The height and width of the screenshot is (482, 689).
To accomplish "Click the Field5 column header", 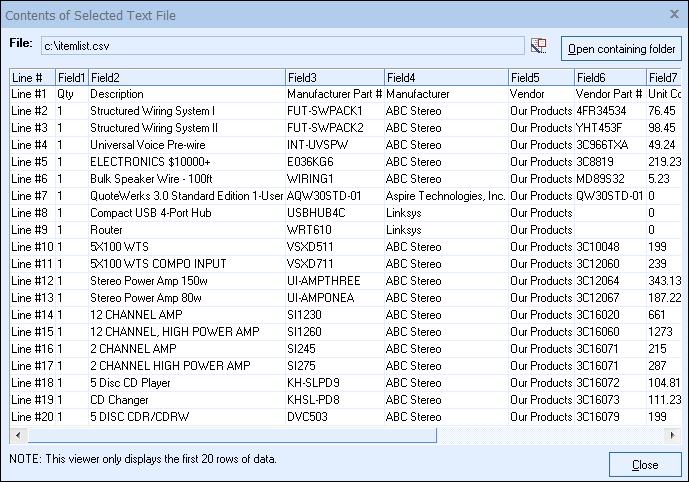I will tap(540, 77).
